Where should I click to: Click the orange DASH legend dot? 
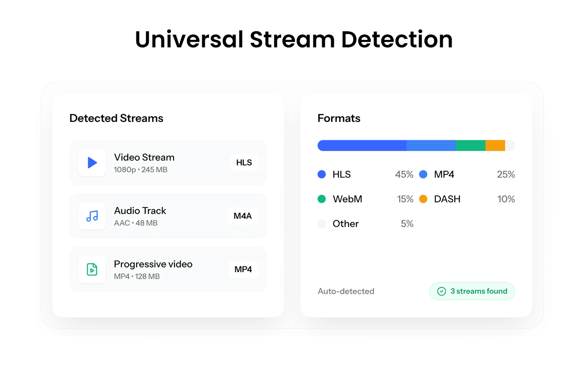423,199
